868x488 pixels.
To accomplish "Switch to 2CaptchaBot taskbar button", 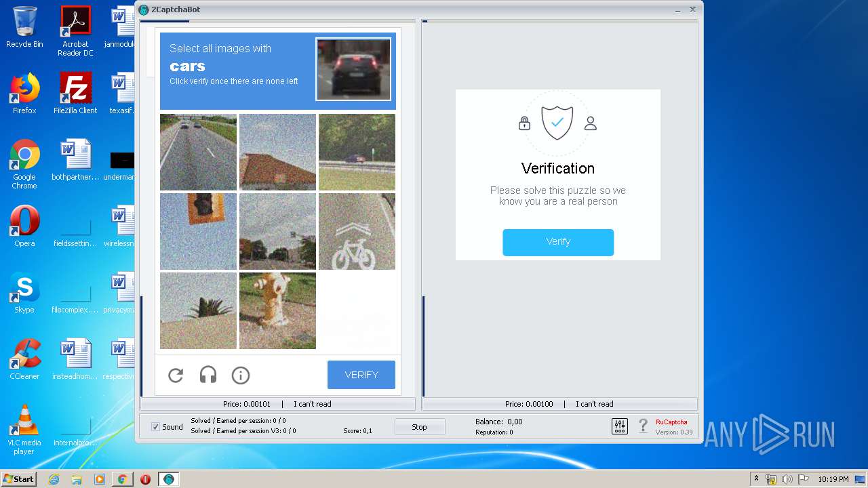I will click(169, 479).
